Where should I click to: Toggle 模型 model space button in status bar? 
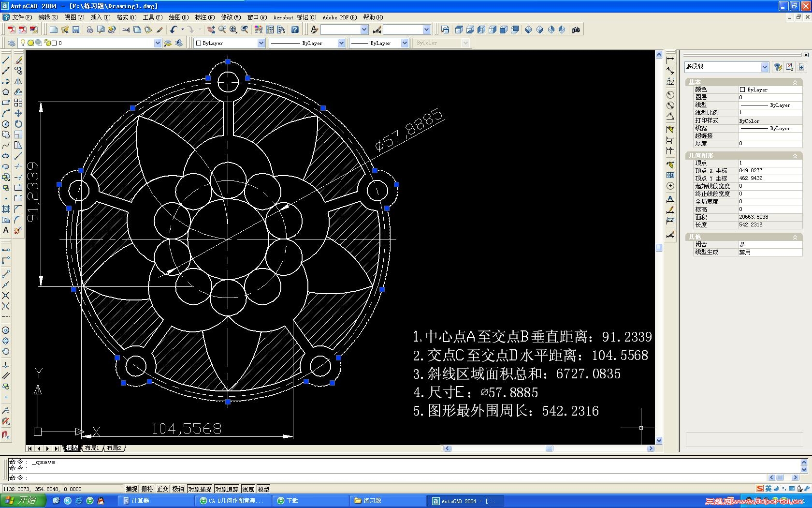(263, 489)
